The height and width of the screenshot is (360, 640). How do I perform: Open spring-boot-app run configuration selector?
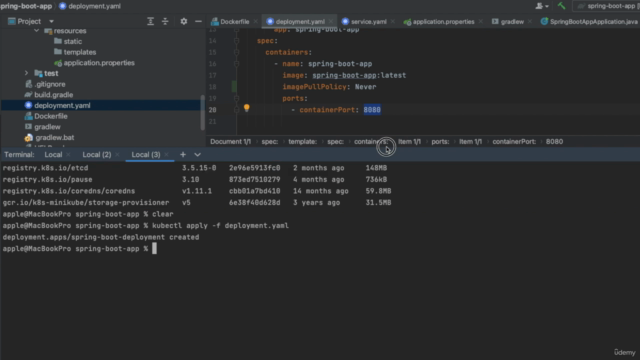tap(608, 6)
